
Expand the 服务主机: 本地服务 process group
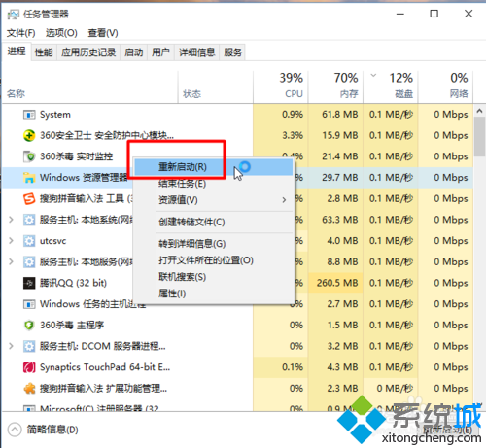point(11,261)
